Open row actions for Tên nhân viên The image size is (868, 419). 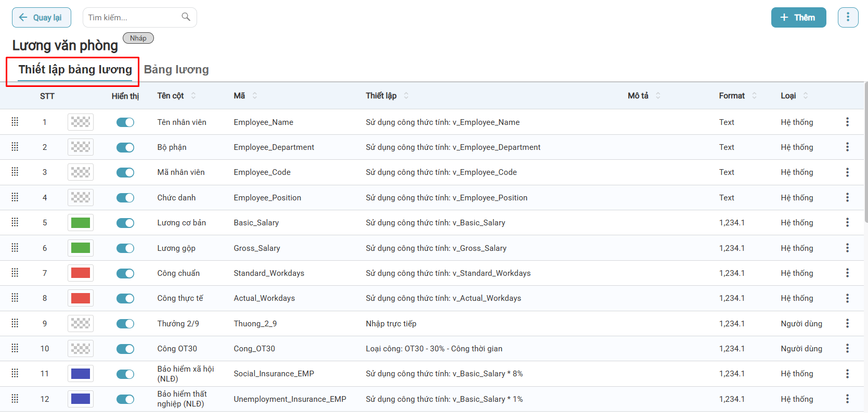tap(847, 122)
